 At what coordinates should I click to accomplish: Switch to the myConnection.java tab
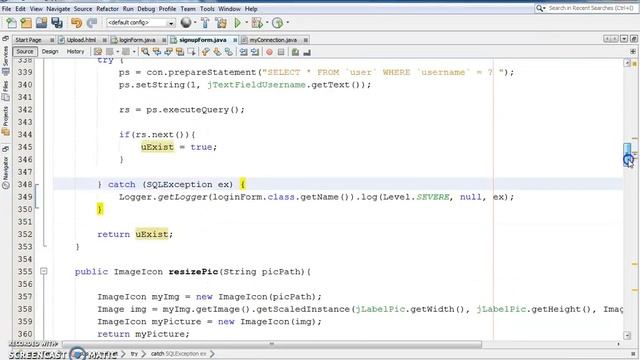click(x=273, y=40)
